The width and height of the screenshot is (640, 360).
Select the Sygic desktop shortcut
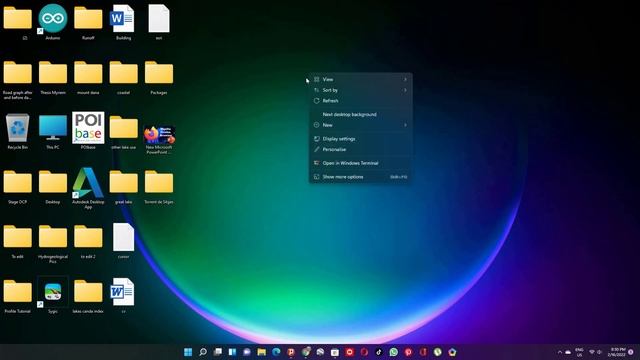point(53,293)
